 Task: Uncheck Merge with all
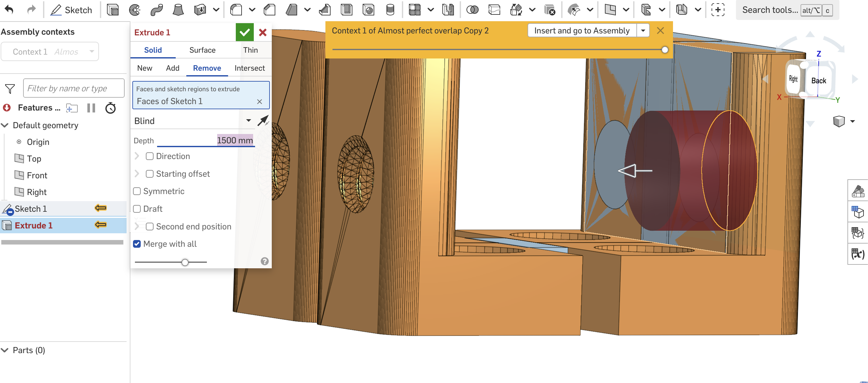[x=137, y=244]
